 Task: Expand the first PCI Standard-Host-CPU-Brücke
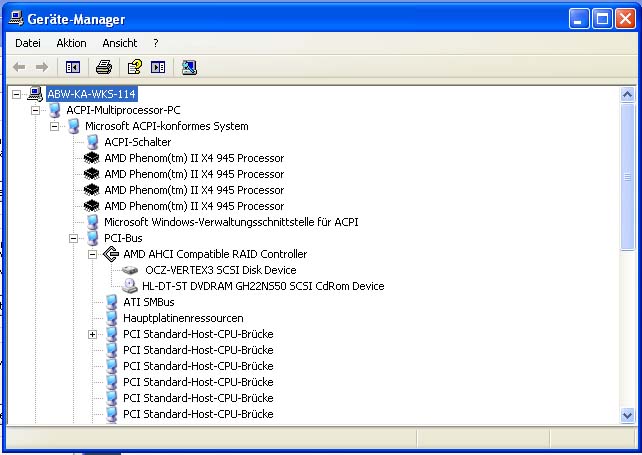pyautogui.click(x=93, y=335)
